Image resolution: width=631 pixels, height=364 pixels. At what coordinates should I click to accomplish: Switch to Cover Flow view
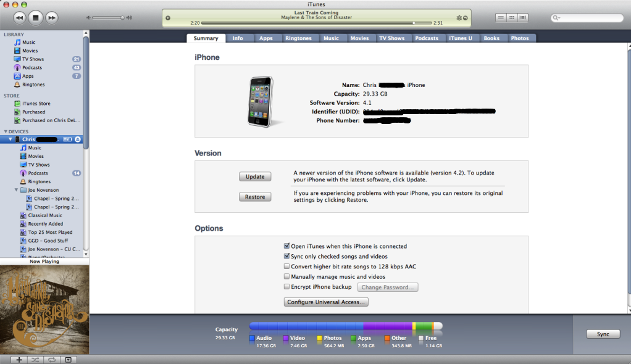coord(523,18)
